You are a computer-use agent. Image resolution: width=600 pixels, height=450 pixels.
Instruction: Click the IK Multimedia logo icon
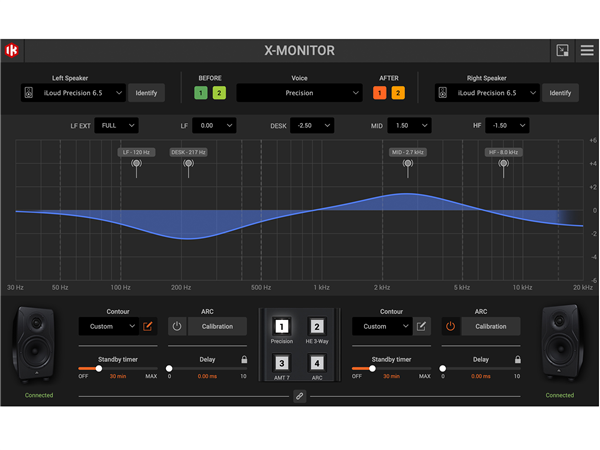click(x=13, y=50)
